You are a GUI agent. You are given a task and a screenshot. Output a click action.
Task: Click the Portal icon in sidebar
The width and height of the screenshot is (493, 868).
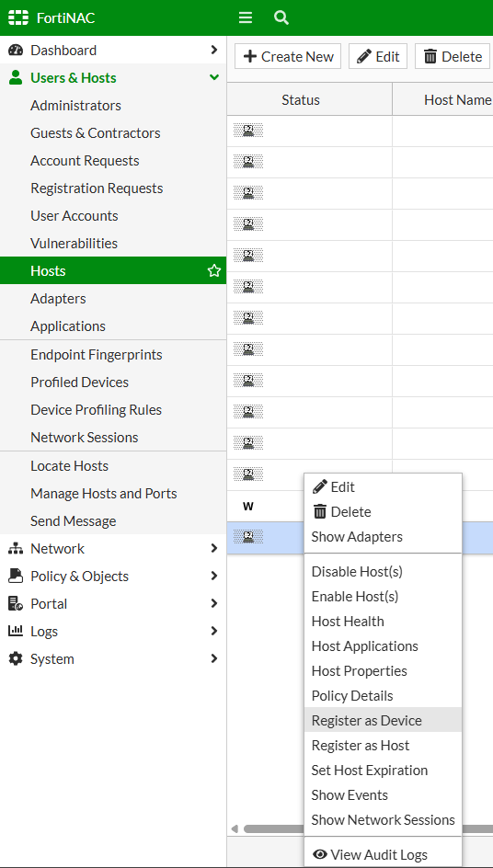point(16,603)
